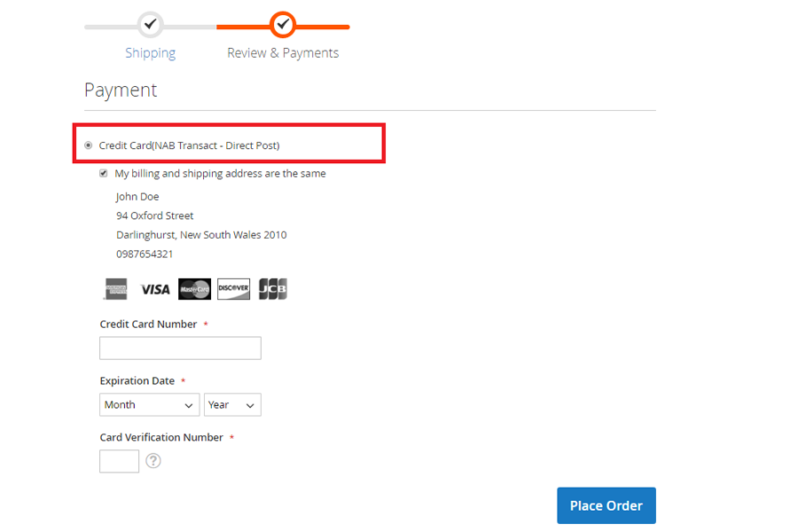The height and width of the screenshot is (532, 798).
Task: Click the JCB card logo
Action: pos(272,289)
